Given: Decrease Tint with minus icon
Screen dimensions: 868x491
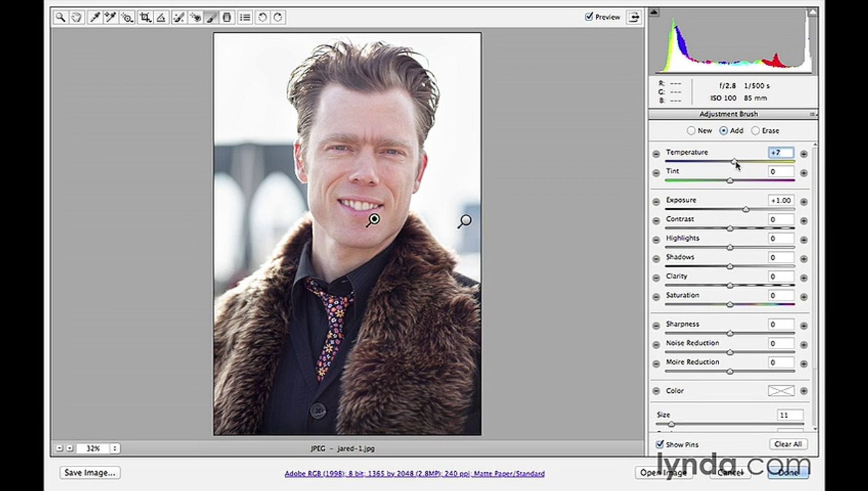Looking at the screenshot, I should pyautogui.click(x=656, y=173).
